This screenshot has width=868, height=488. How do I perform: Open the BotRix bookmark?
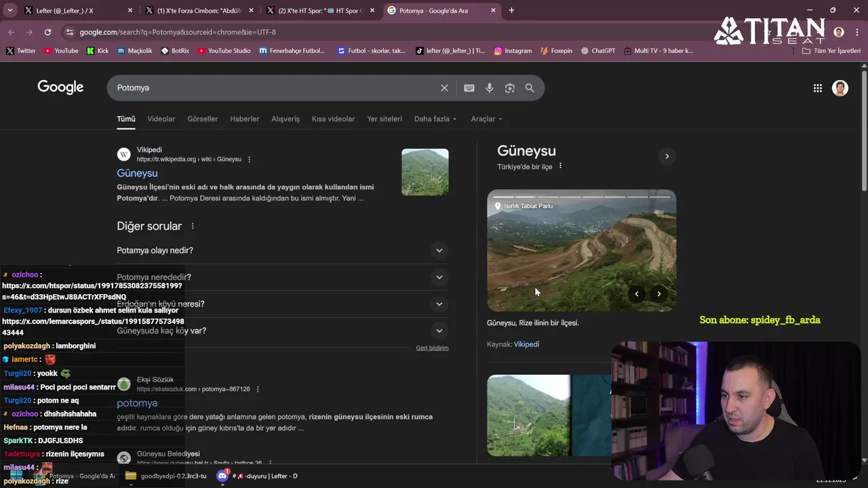coord(175,51)
